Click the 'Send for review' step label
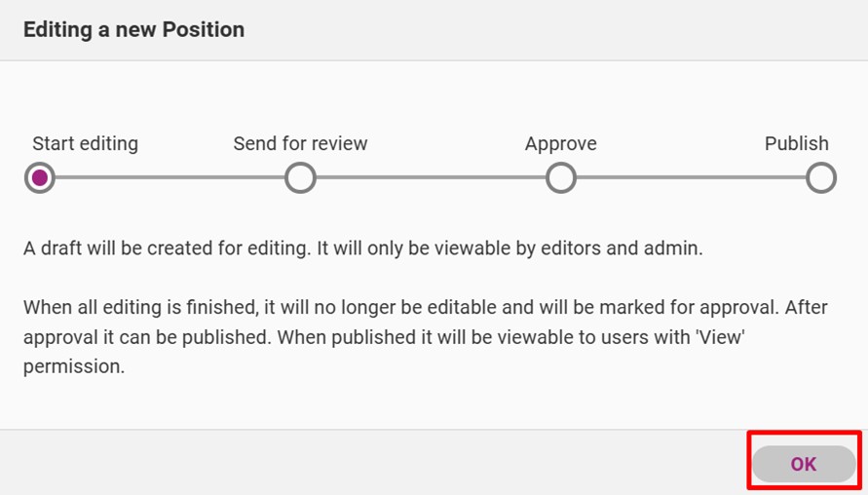 click(300, 143)
